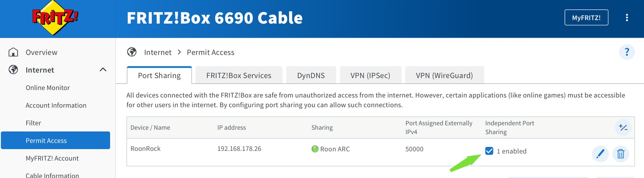
Task: Edit the RoonRock port sharing entry
Action: (x=600, y=154)
